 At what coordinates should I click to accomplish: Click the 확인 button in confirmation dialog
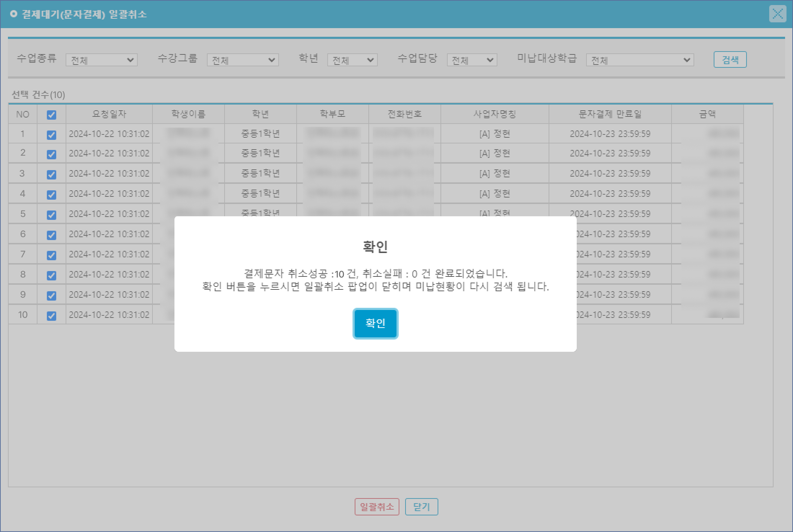(375, 323)
